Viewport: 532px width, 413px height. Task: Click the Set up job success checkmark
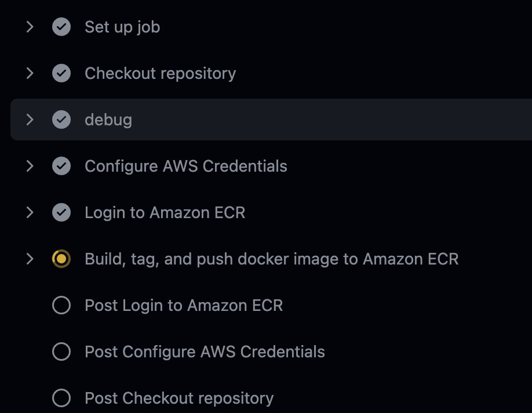click(x=61, y=27)
